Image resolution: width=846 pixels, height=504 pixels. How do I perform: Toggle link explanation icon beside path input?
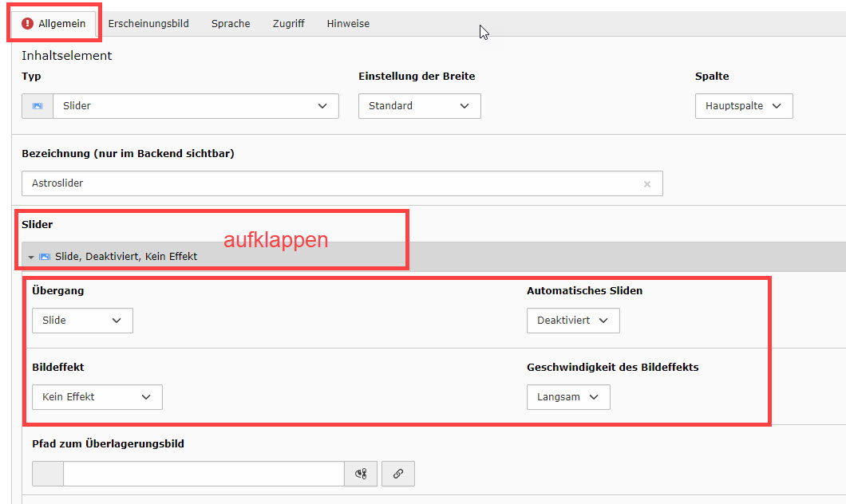click(361, 474)
